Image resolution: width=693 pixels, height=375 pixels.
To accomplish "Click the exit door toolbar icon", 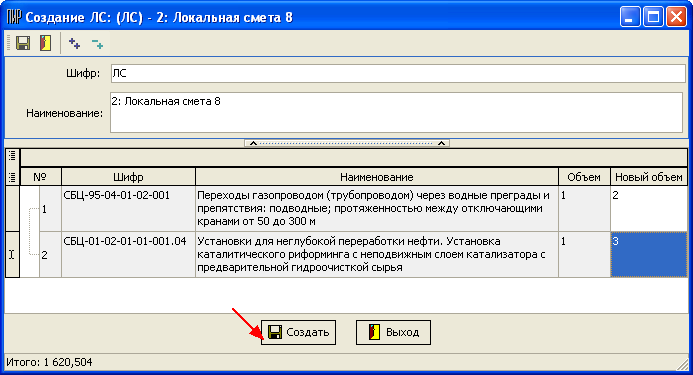I will (x=45, y=43).
